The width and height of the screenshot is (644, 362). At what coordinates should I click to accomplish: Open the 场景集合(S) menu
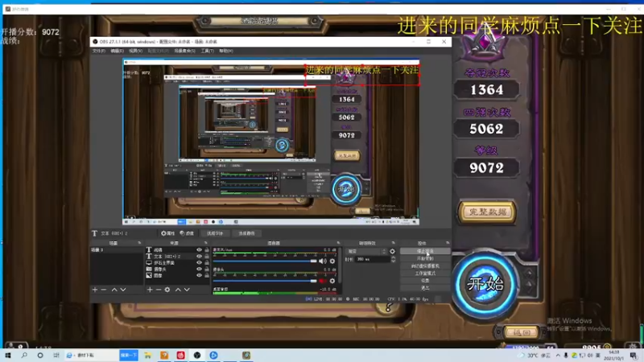184,51
